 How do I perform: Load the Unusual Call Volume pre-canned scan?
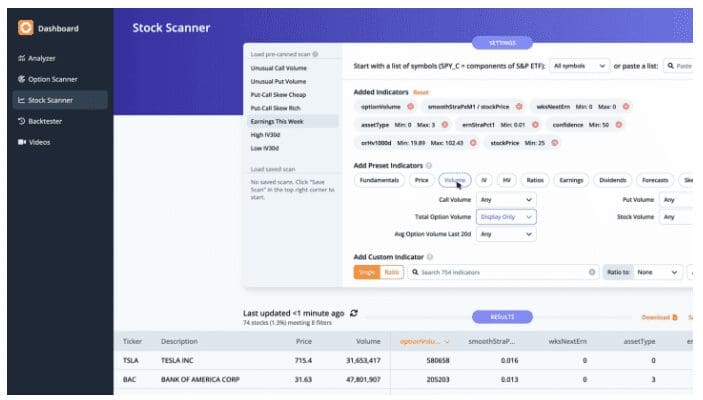click(278, 68)
